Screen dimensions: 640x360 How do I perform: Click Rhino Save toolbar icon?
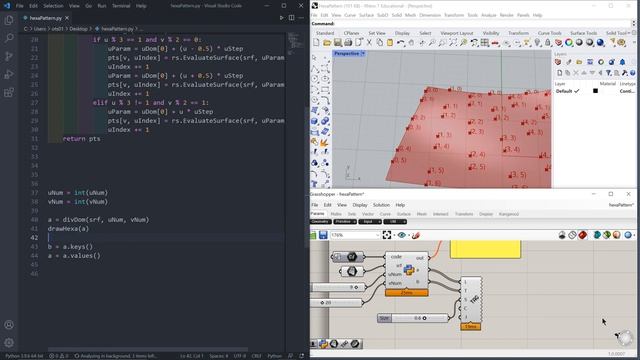[x=338, y=42]
